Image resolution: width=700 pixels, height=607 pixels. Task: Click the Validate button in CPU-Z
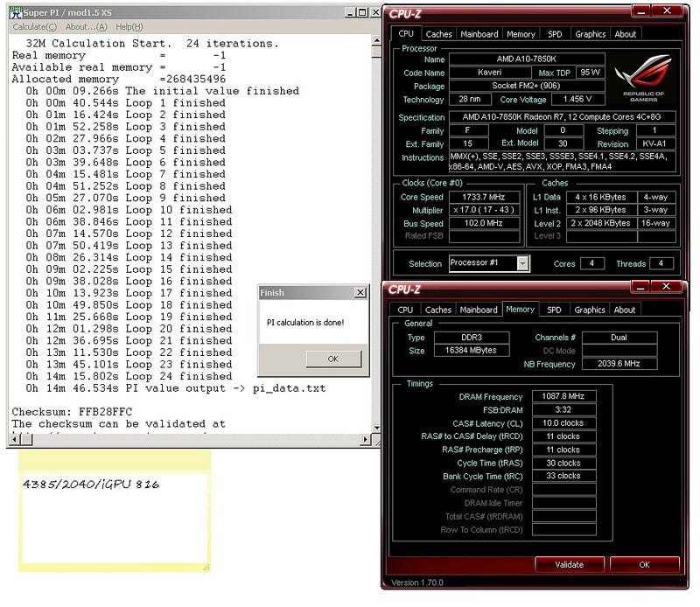coord(569,564)
